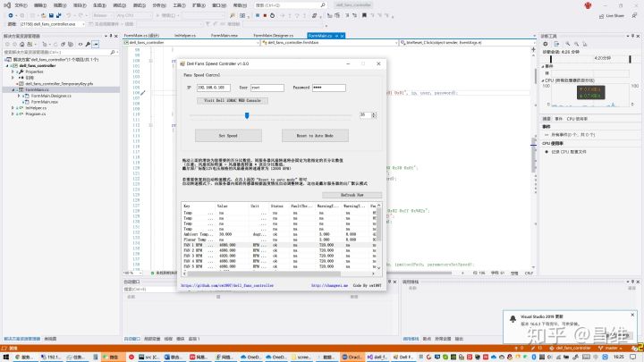
Task: Select the Record CPU profile radio option
Action: 547,152
